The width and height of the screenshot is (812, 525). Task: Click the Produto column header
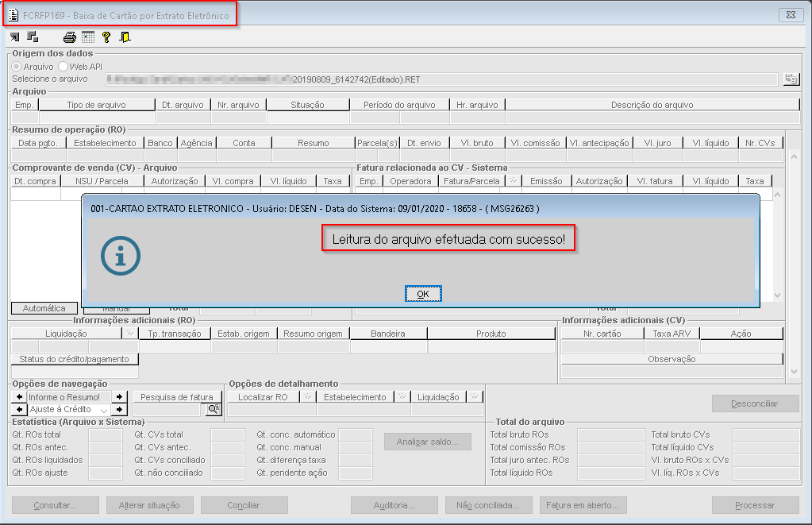tap(491, 334)
